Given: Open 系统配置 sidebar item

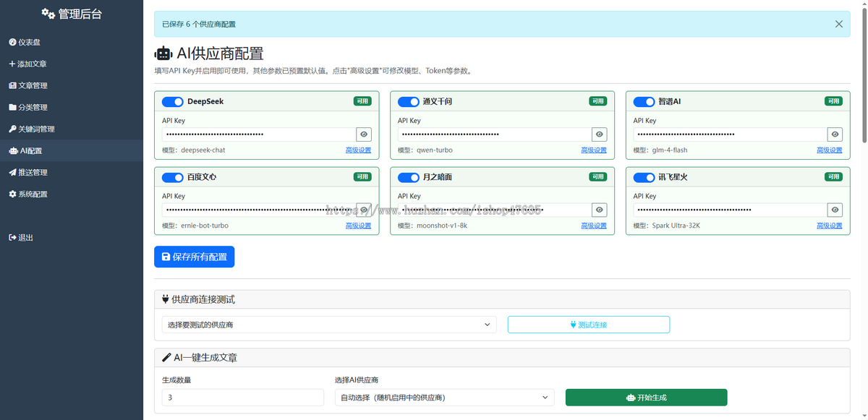Looking at the screenshot, I should click(x=72, y=194).
